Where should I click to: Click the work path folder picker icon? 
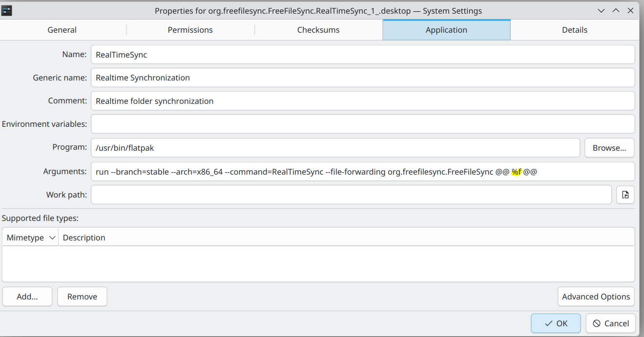(625, 195)
